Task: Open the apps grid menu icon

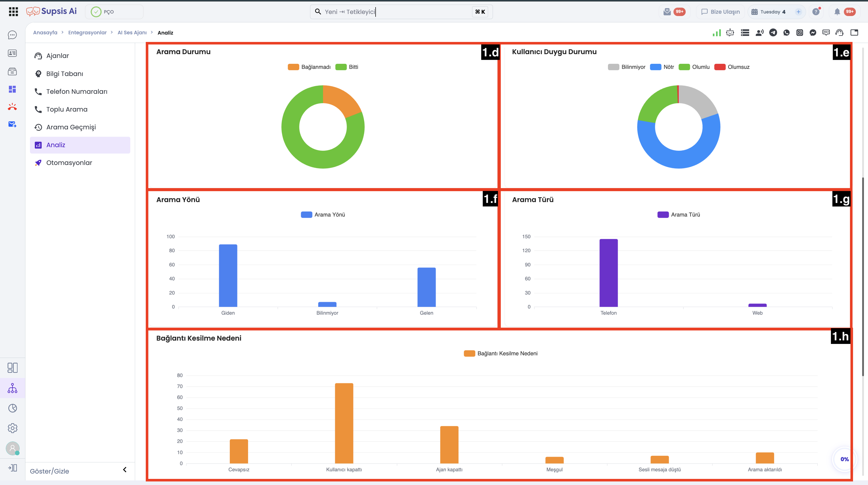Action: pyautogui.click(x=13, y=12)
